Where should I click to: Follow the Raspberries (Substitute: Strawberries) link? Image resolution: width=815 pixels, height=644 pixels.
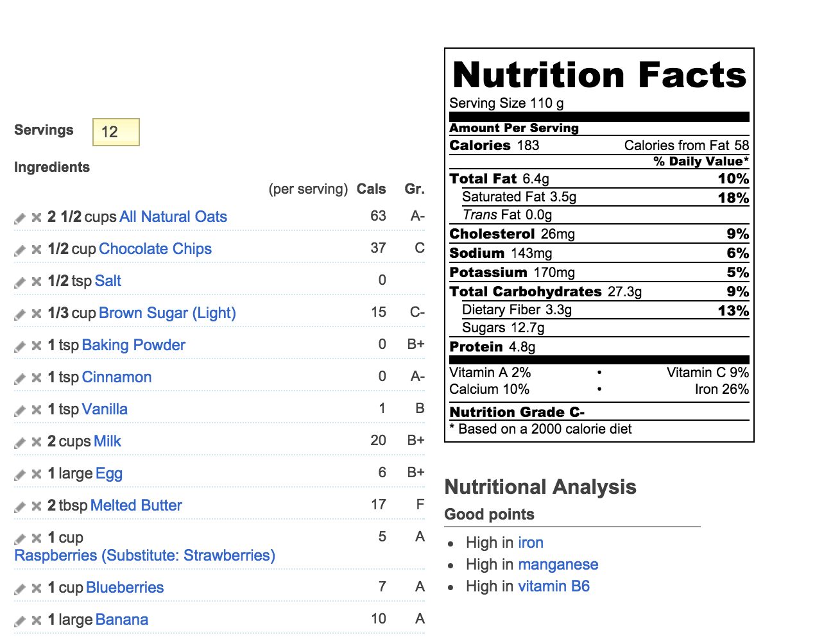(x=144, y=555)
